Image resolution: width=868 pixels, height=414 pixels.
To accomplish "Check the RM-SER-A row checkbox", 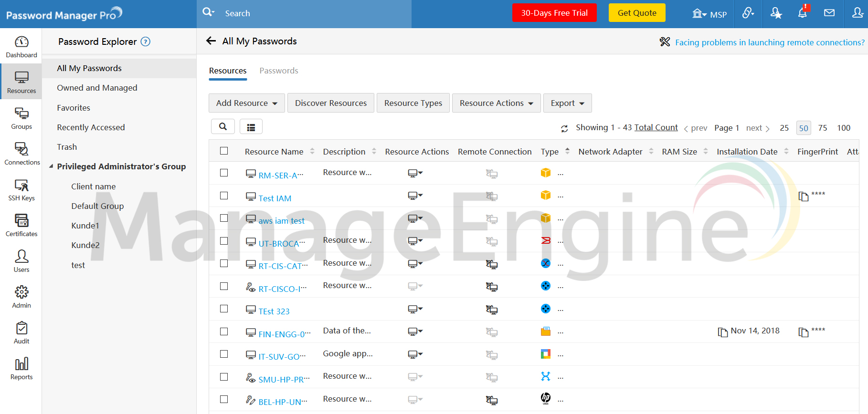I will pyautogui.click(x=224, y=173).
